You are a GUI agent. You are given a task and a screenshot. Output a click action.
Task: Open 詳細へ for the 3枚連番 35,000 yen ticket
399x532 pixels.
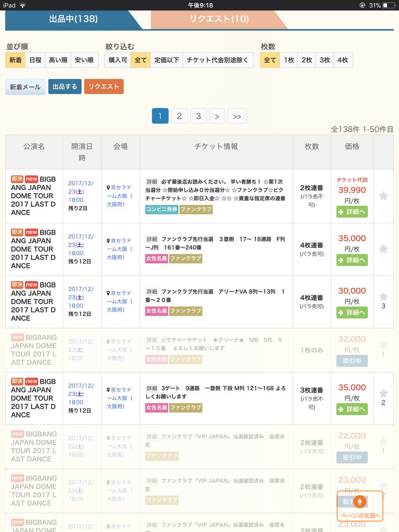pos(352,409)
